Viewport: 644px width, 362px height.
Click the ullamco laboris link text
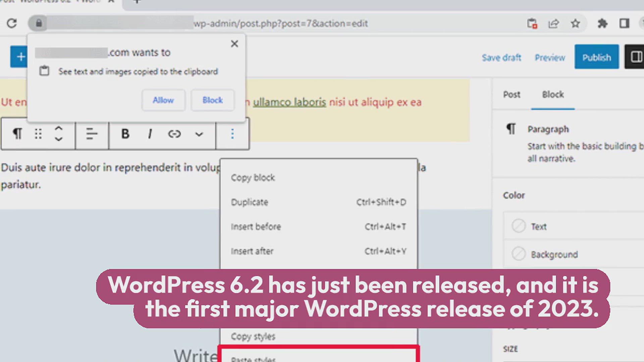(289, 102)
